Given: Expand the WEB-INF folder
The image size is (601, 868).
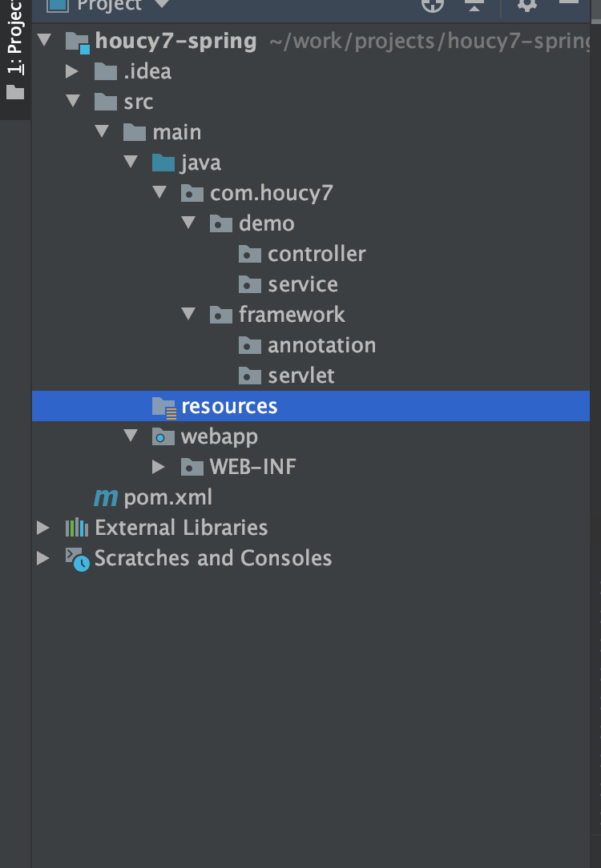Looking at the screenshot, I should [159, 467].
